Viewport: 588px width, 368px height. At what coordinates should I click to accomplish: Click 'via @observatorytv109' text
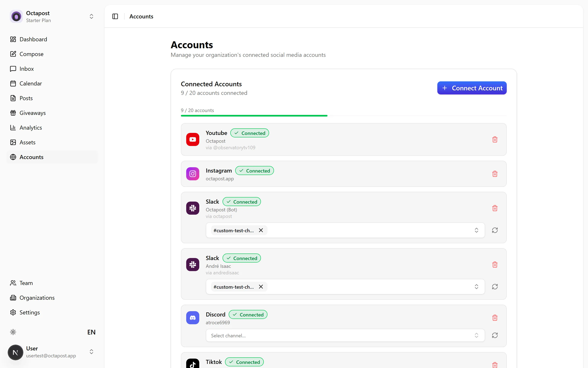point(230,147)
